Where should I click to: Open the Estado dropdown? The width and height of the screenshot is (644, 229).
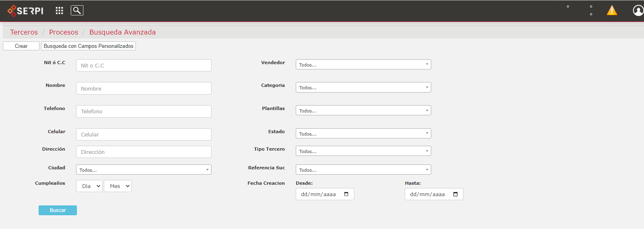coord(363,134)
